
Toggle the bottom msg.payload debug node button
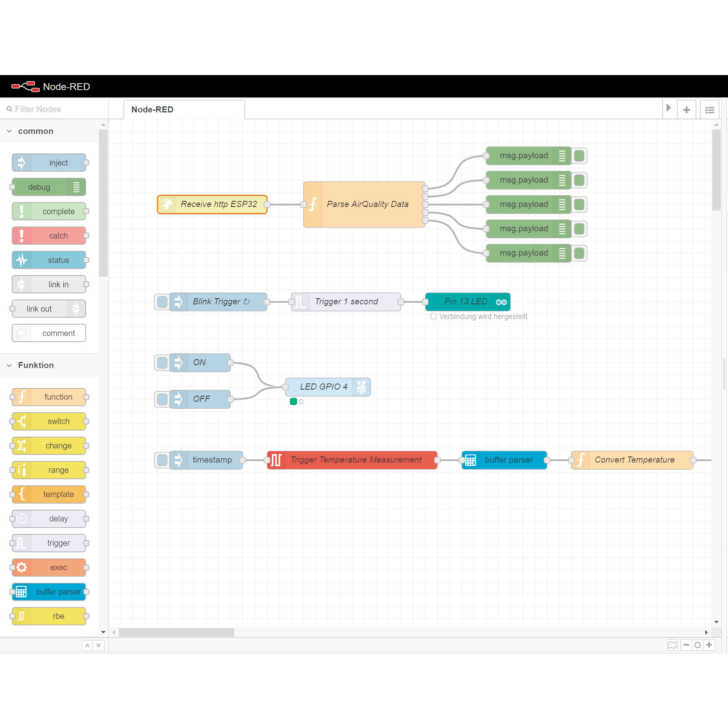(579, 253)
